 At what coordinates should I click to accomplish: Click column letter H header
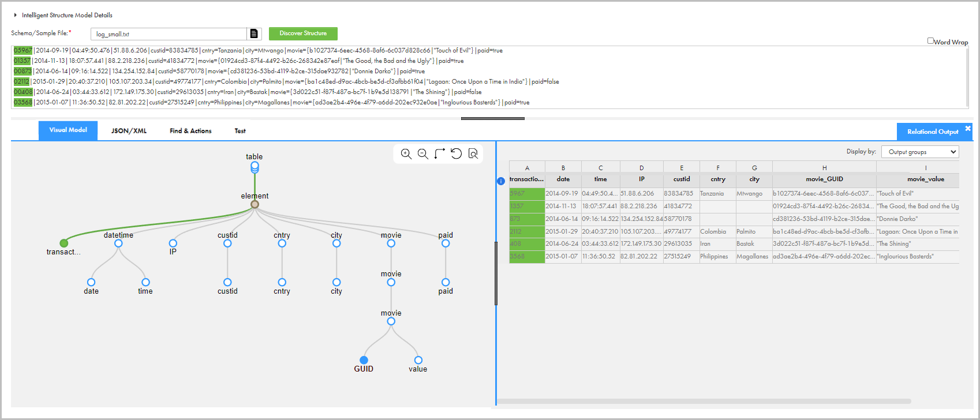[x=824, y=167]
